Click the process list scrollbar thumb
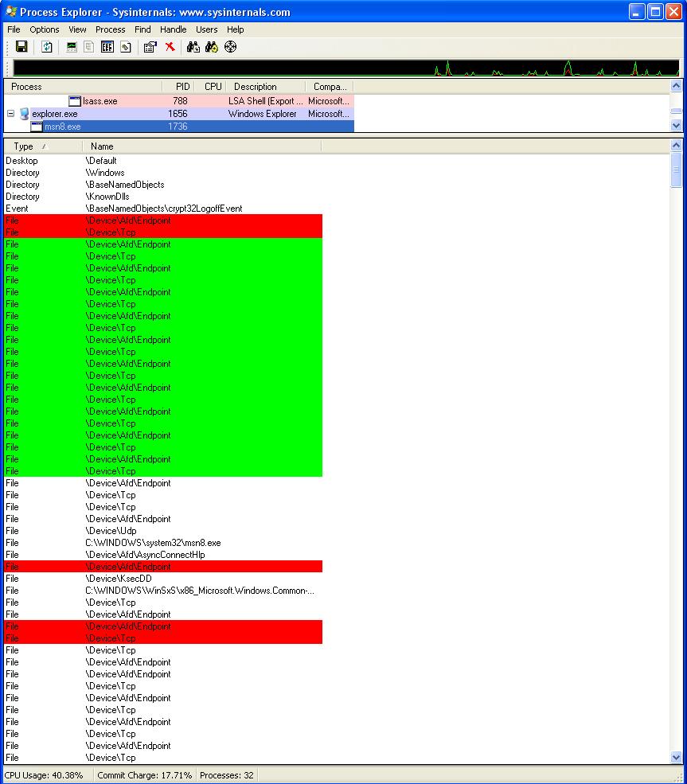687x784 pixels. click(x=676, y=111)
